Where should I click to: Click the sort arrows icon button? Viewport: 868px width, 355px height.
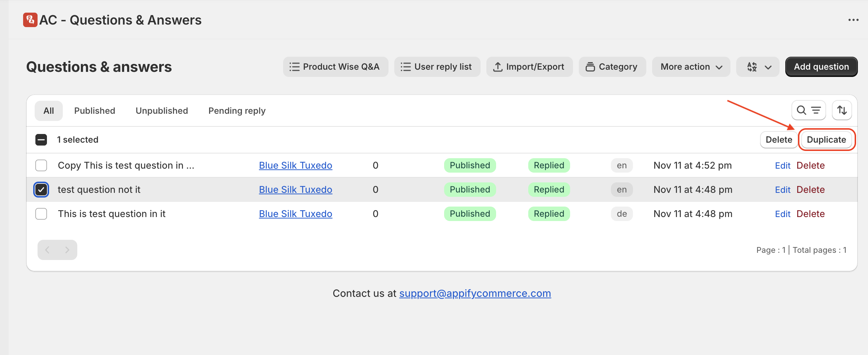842,110
